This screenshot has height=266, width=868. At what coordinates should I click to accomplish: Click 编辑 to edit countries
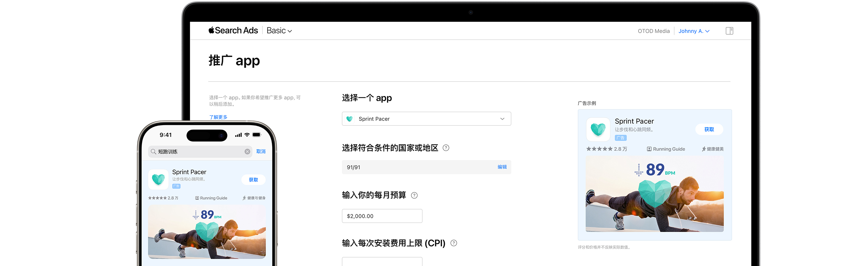point(502,167)
